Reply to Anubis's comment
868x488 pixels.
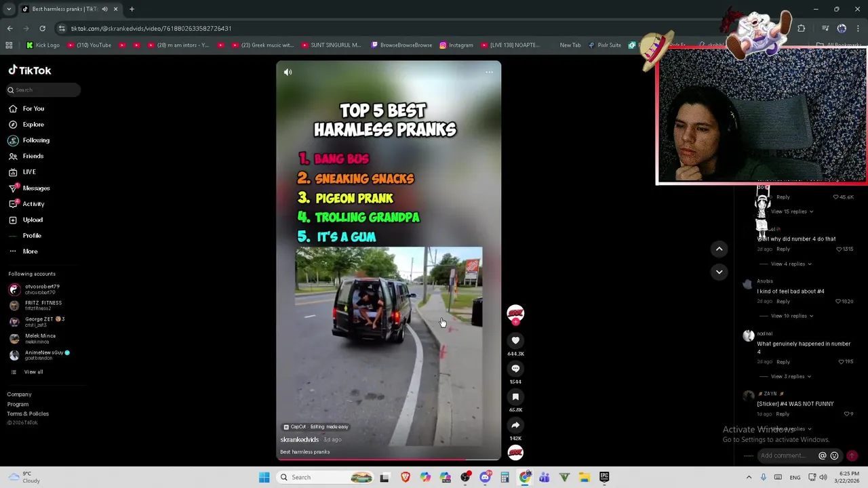coord(783,302)
